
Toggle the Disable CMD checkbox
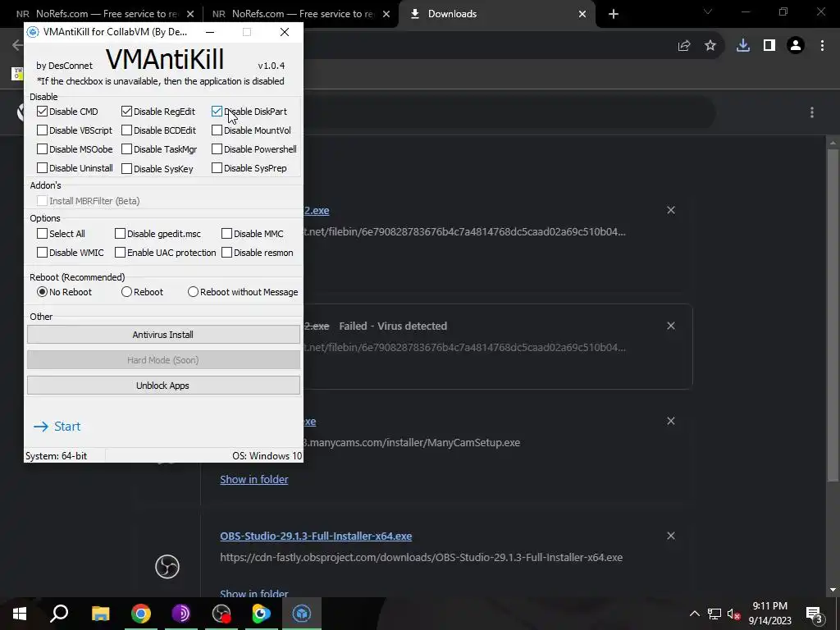[43, 112]
